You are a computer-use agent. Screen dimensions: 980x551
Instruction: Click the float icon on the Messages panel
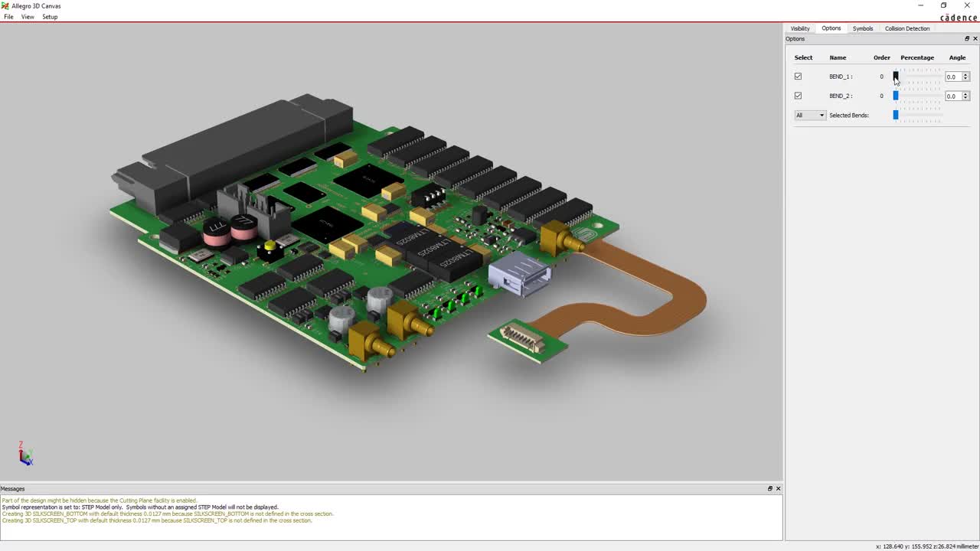point(769,488)
